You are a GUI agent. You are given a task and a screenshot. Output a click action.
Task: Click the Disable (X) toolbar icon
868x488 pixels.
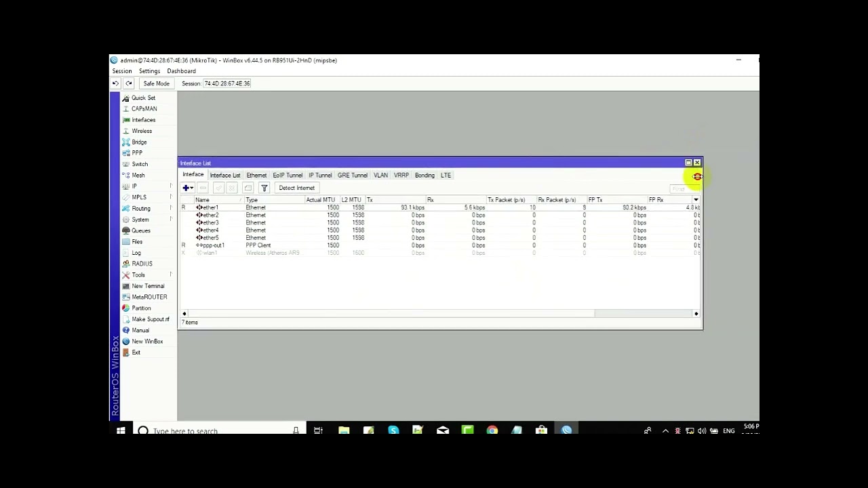pyautogui.click(x=232, y=188)
